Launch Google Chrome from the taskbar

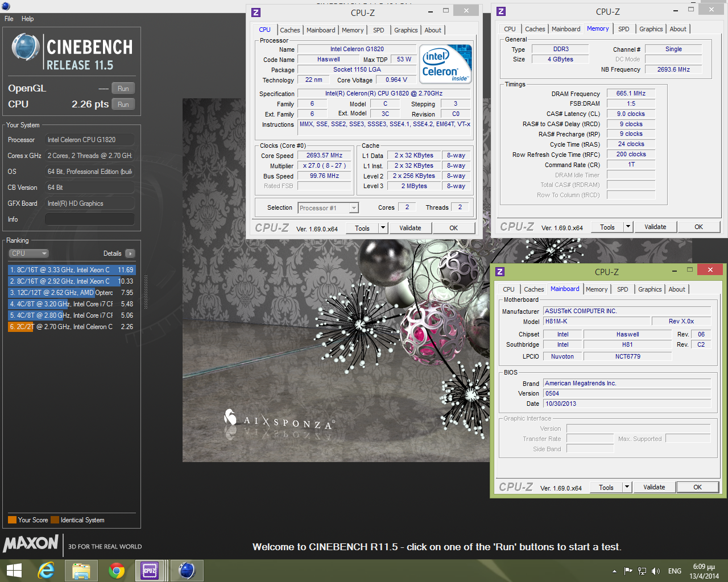coord(117,570)
